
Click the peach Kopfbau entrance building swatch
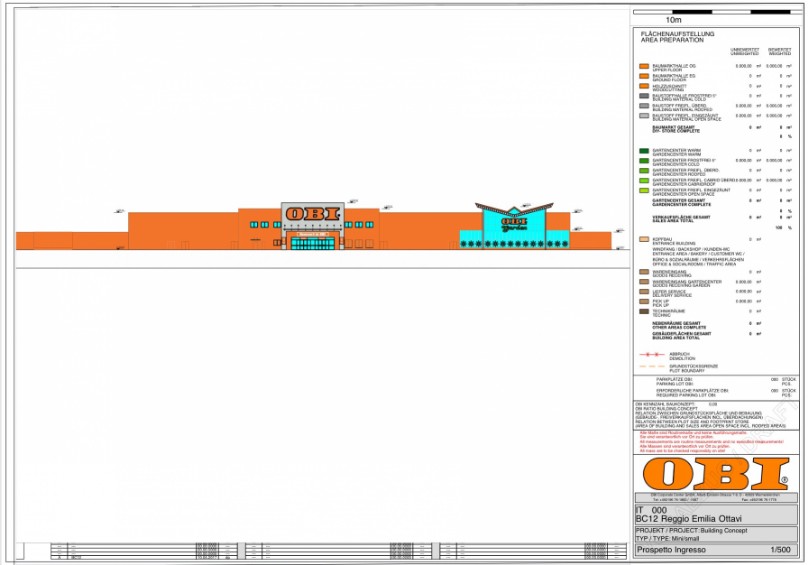(x=644, y=240)
